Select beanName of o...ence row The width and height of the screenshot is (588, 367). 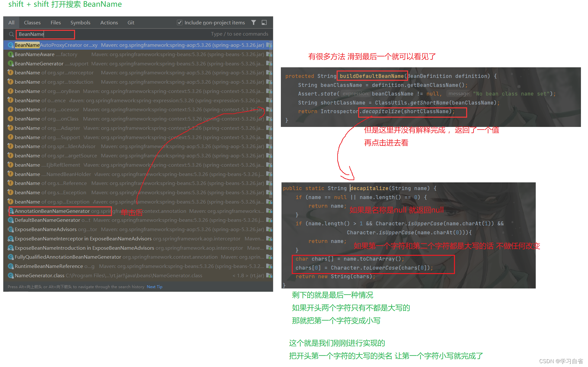click(x=138, y=101)
